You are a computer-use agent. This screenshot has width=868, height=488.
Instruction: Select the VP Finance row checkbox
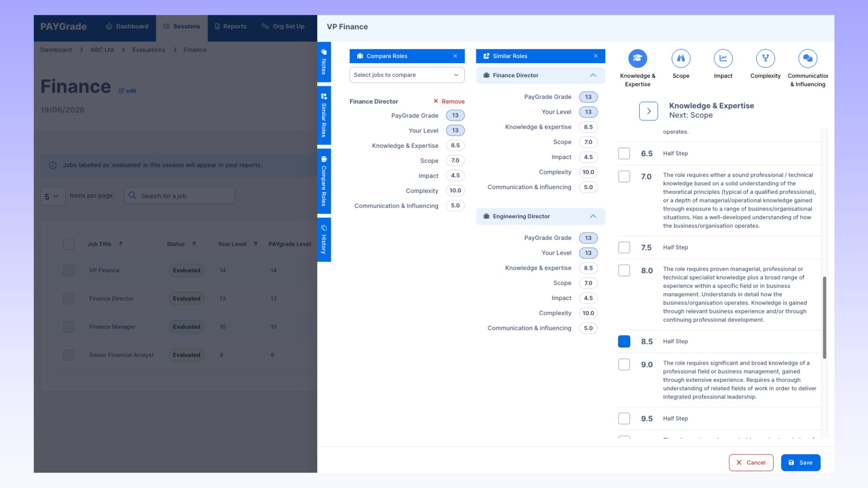[x=68, y=270]
